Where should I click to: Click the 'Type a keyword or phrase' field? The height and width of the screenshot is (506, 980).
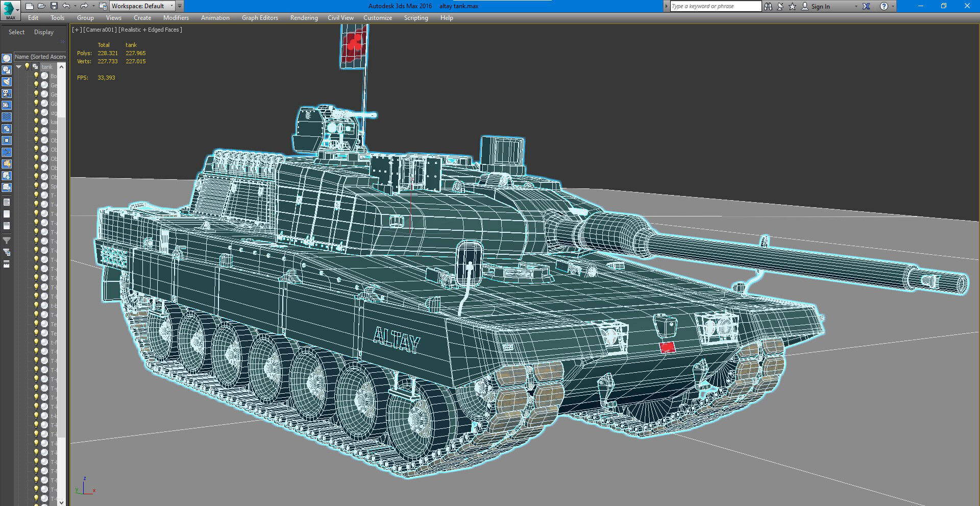(716, 6)
